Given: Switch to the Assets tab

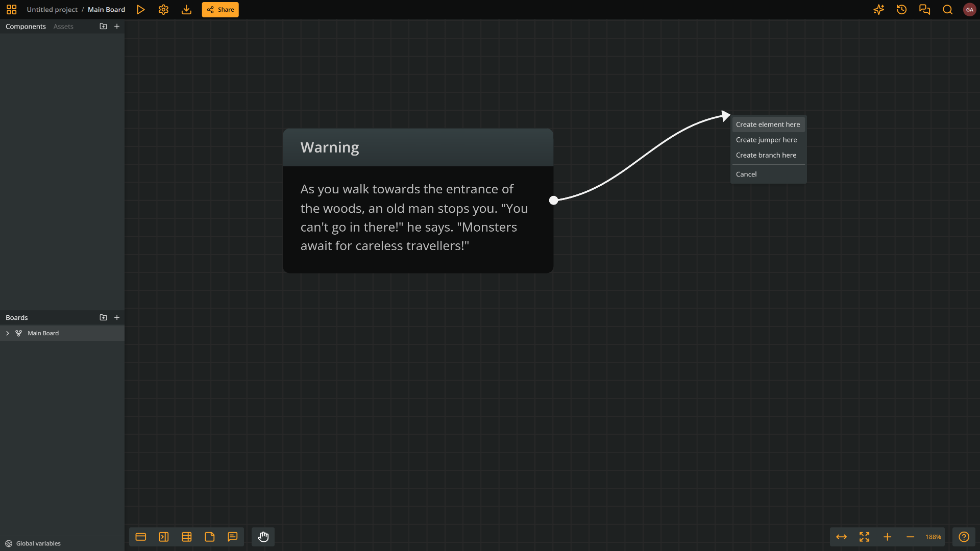Looking at the screenshot, I should pos(63,26).
